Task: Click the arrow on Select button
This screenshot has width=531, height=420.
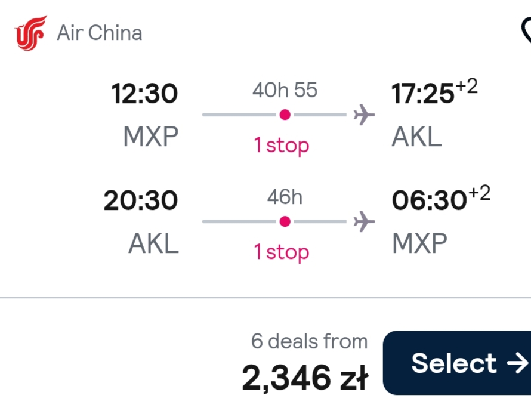Action: point(517,363)
